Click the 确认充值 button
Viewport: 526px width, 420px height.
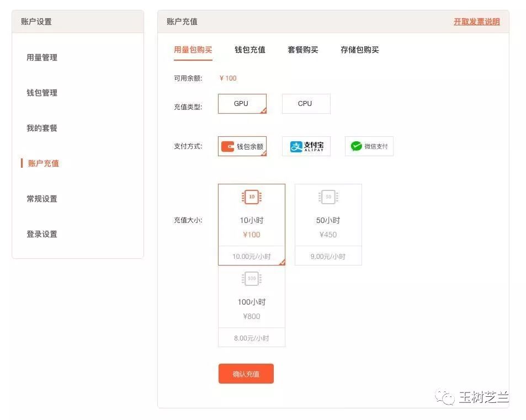pos(246,374)
